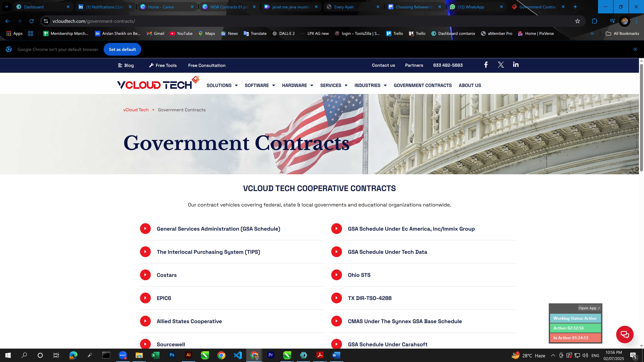Open the YouTube bookmark
The width and height of the screenshot is (644, 362).
pyautogui.click(x=181, y=34)
